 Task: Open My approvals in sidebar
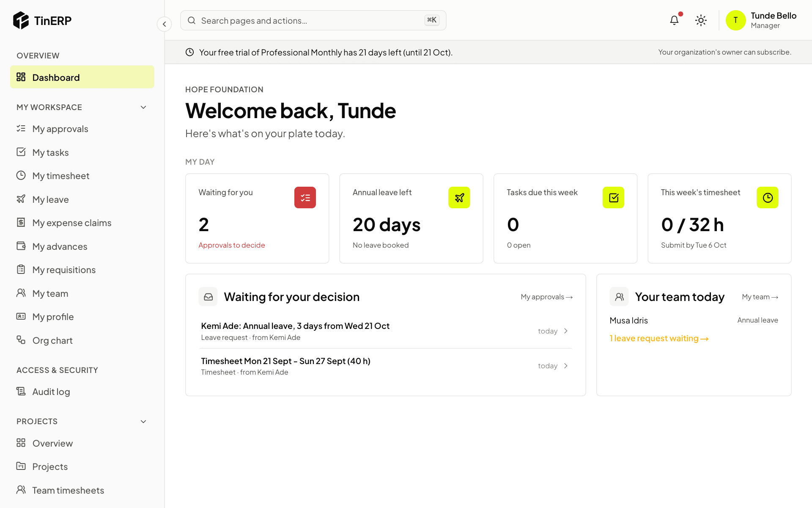click(82, 129)
